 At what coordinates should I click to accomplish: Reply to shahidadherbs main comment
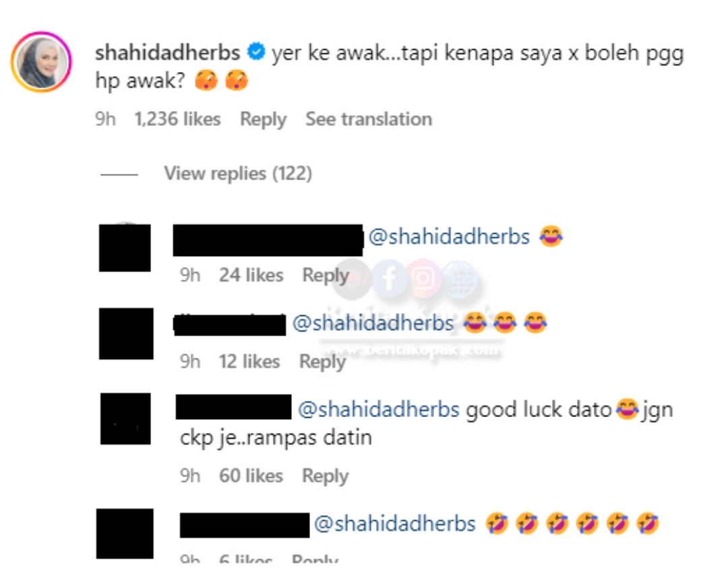click(x=264, y=119)
